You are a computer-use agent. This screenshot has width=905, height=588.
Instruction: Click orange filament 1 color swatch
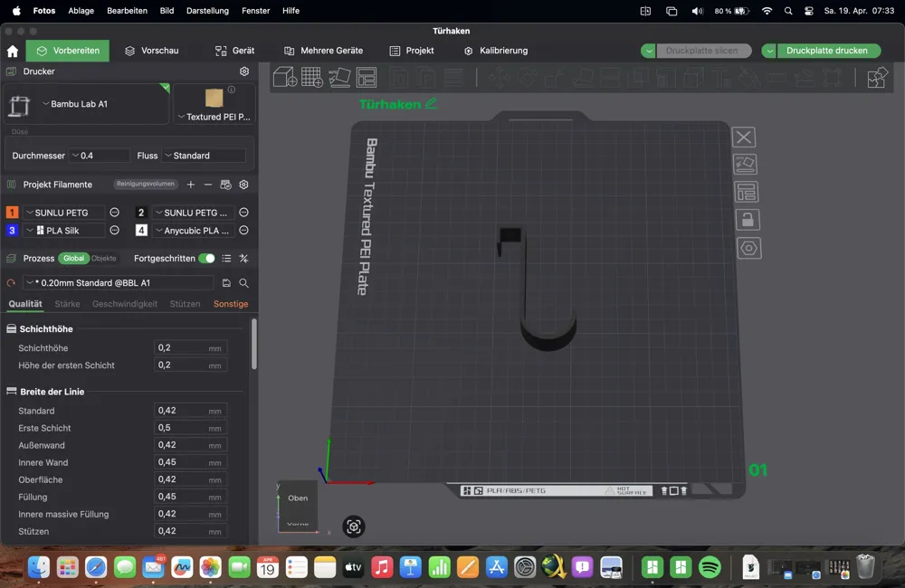12,213
